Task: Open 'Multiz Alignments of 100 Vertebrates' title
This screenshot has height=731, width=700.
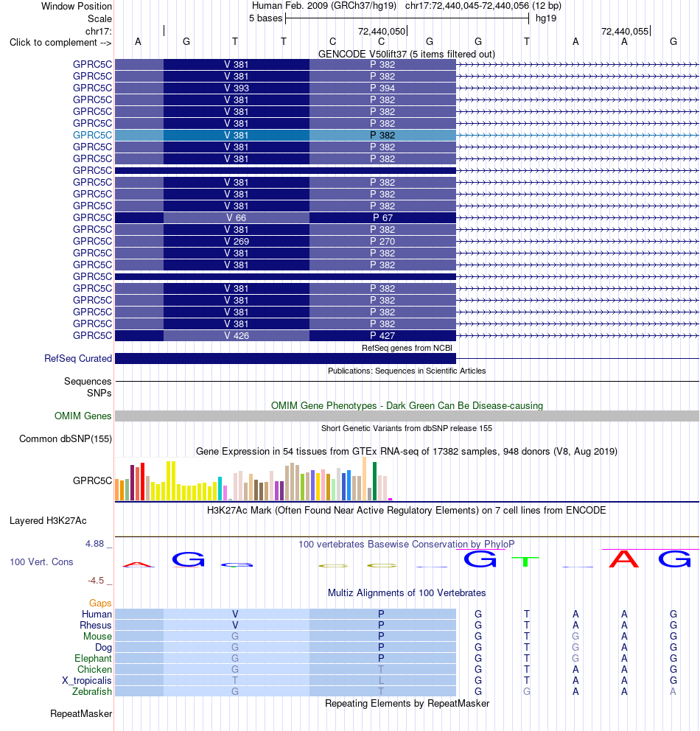Action: [407, 592]
